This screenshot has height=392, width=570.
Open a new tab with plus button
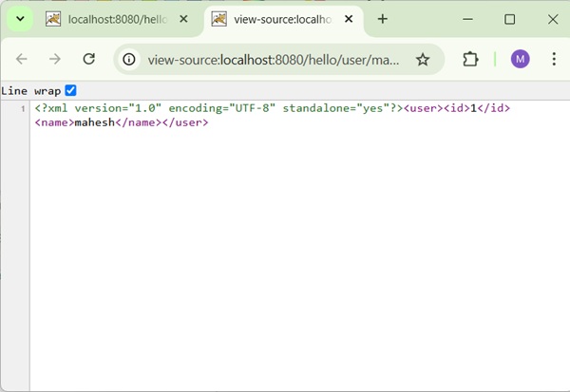[383, 19]
